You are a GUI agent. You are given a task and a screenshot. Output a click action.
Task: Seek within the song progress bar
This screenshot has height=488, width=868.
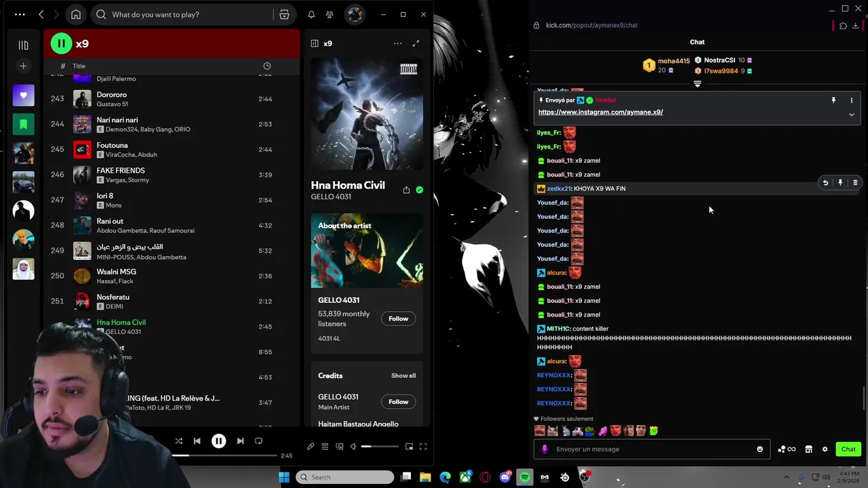tap(224, 455)
